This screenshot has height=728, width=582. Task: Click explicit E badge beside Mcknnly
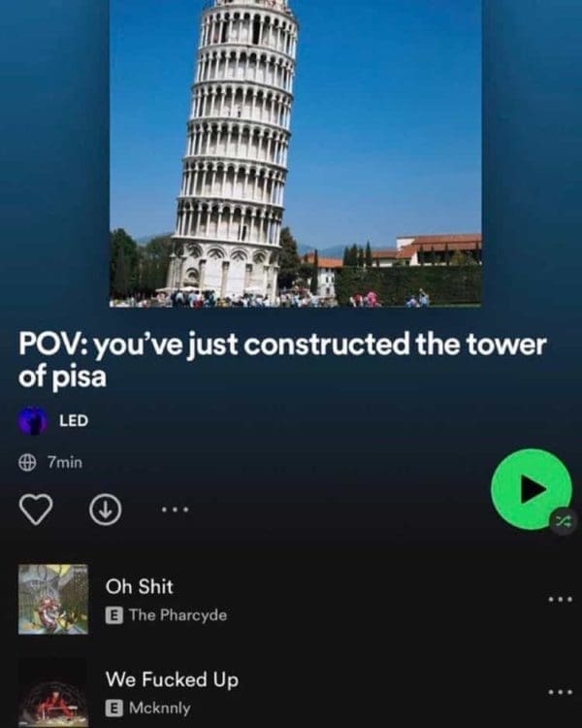point(114,709)
